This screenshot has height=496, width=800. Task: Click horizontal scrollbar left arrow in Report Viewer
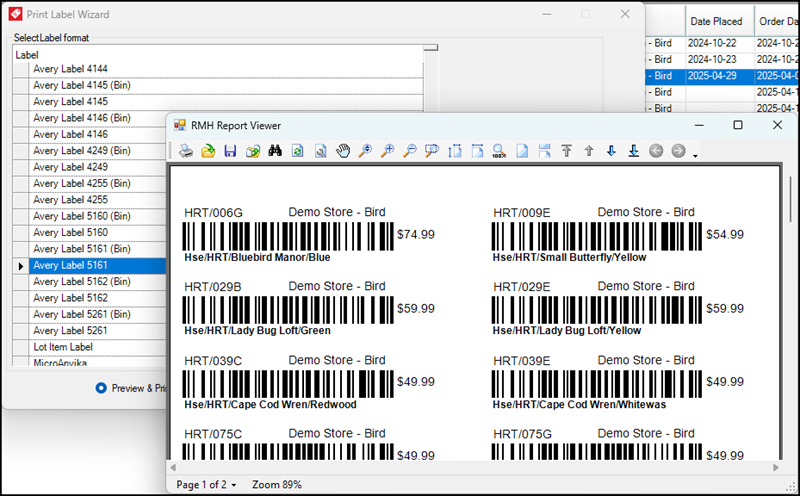[x=173, y=467]
